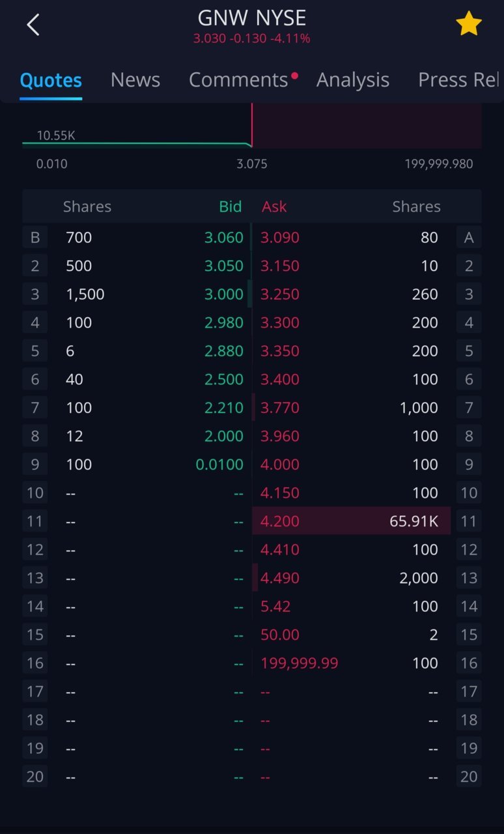504x834 pixels.
Task: Select the Quotes tab
Action: coord(51,80)
